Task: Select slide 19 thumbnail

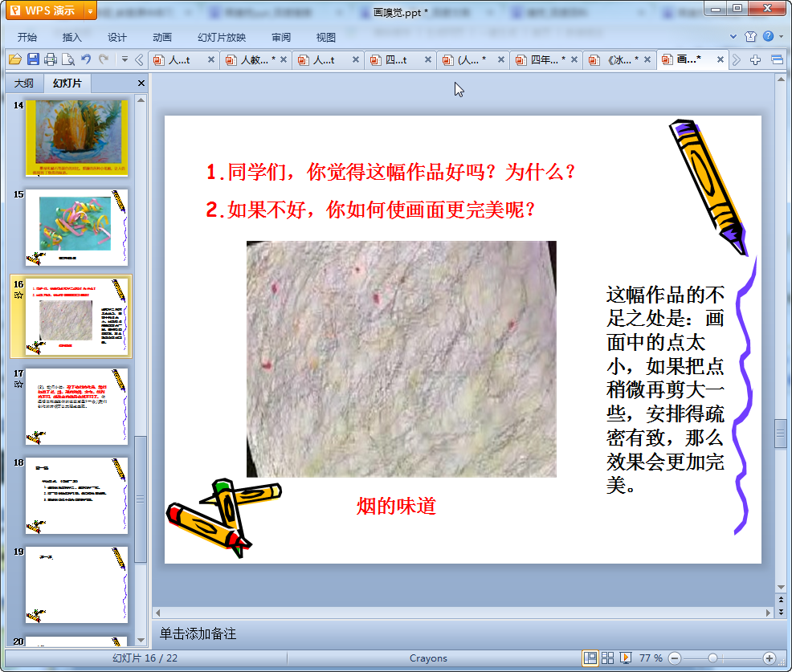Action: pyautogui.click(x=77, y=585)
